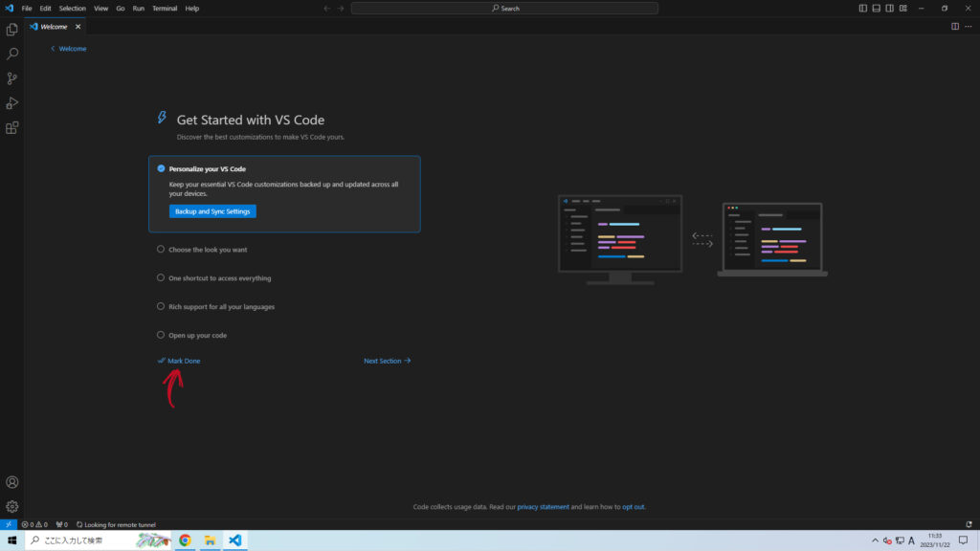Go forward with navigation arrow
This screenshot has height=551, width=980.
click(341, 8)
